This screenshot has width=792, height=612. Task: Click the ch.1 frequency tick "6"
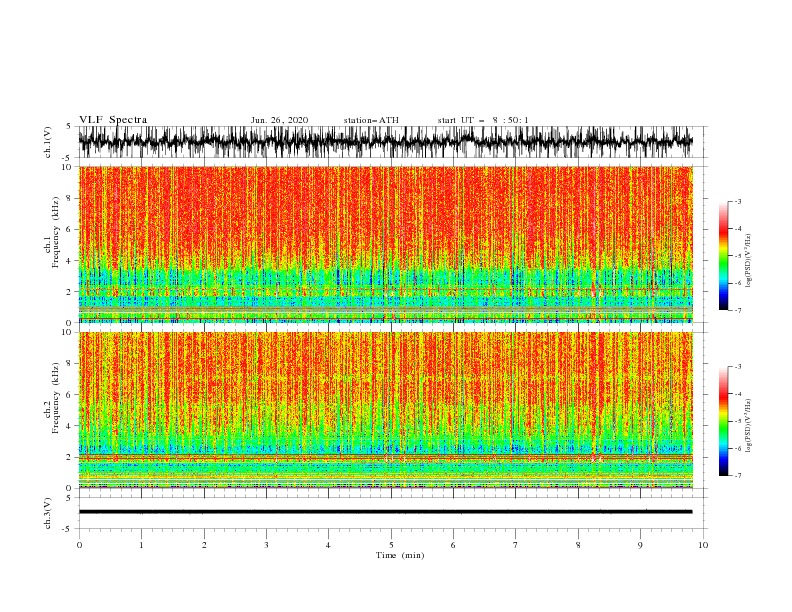click(x=69, y=229)
